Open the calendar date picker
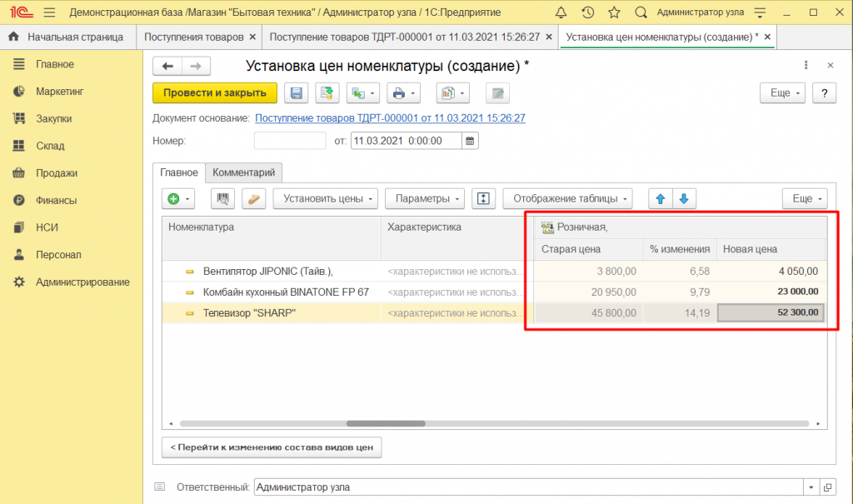Viewport: 853px width, 504px height. pyautogui.click(x=471, y=142)
